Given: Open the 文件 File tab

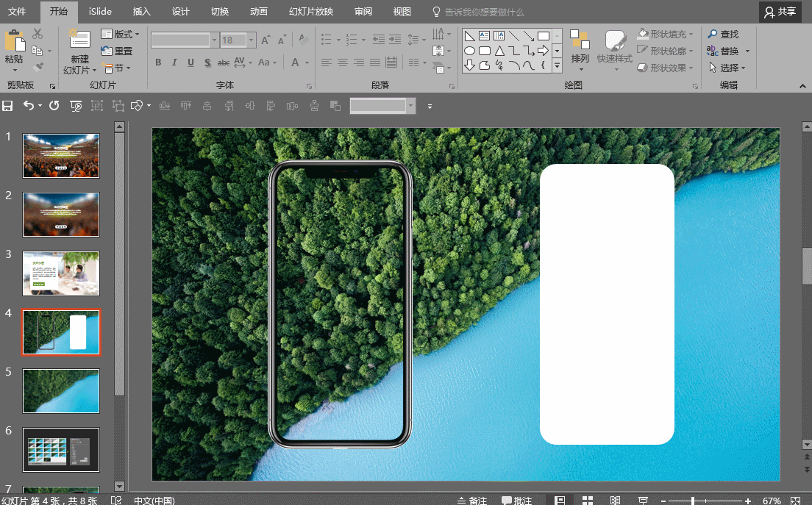Looking at the screenshot, I should (17, 11).
